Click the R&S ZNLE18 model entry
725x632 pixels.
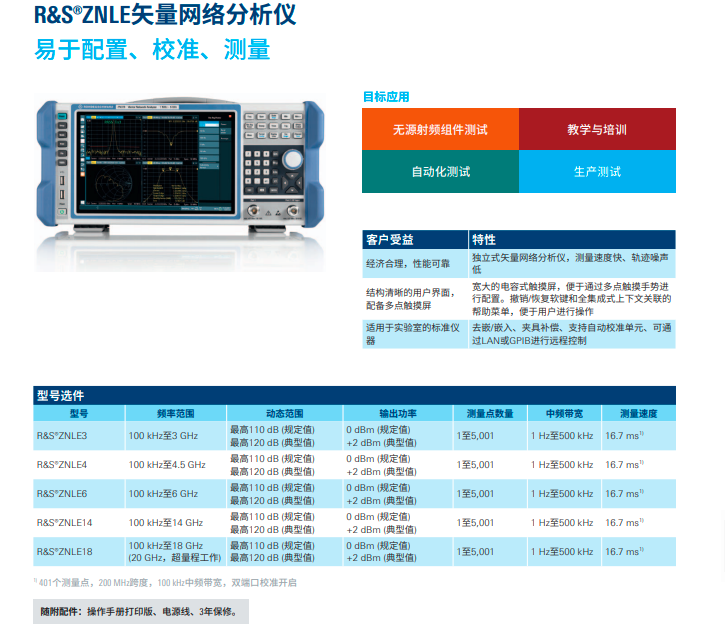pyautogui.click(x=64, y=551)
